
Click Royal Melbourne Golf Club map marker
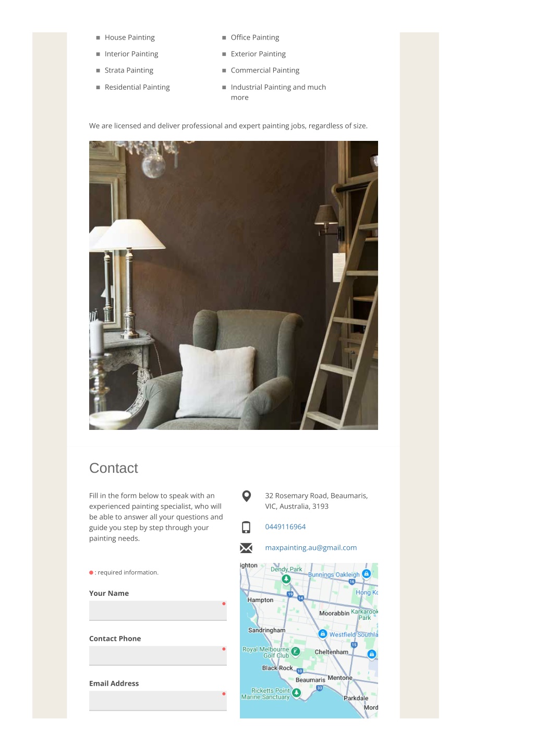point(295,651)
